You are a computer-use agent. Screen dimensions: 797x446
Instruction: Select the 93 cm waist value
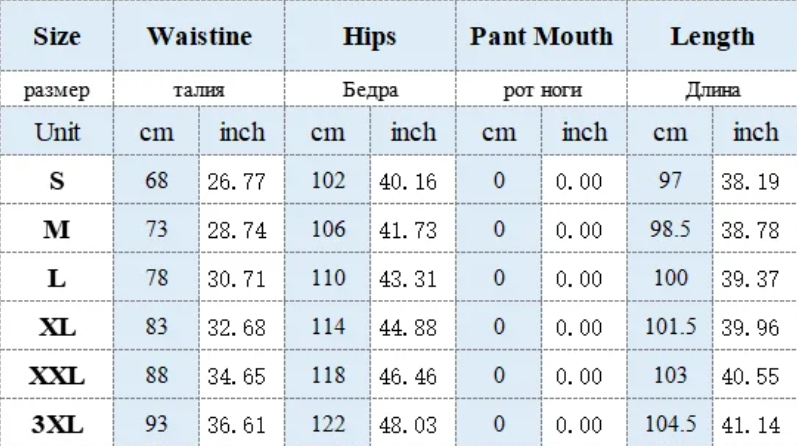pyautogui.click(x=156, y=425)
